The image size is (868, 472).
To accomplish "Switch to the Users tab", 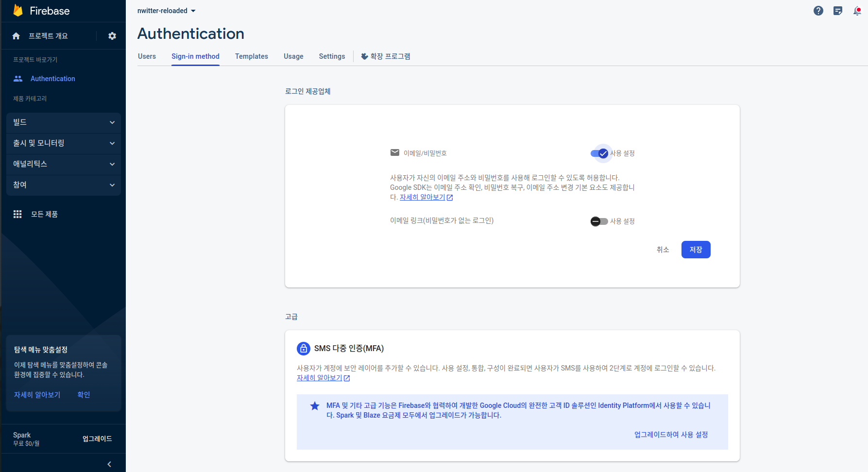I will click(x=147, y=56).
